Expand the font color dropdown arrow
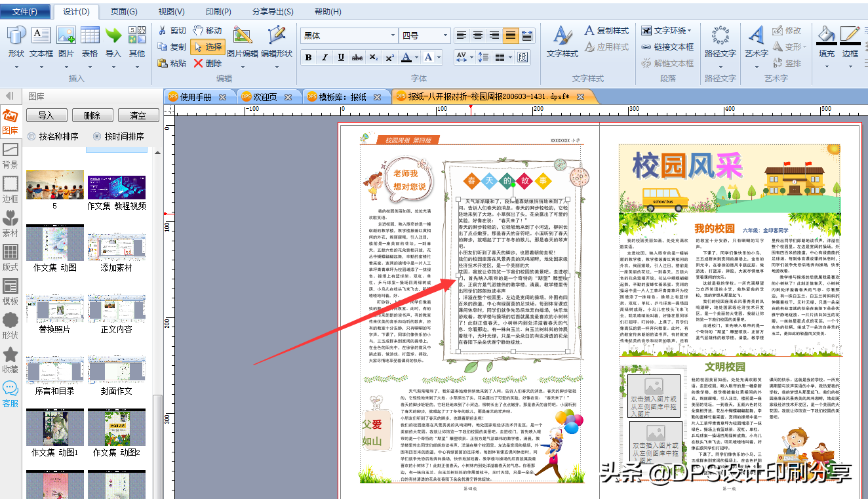868x499 pixels. (x=417, y=58)
